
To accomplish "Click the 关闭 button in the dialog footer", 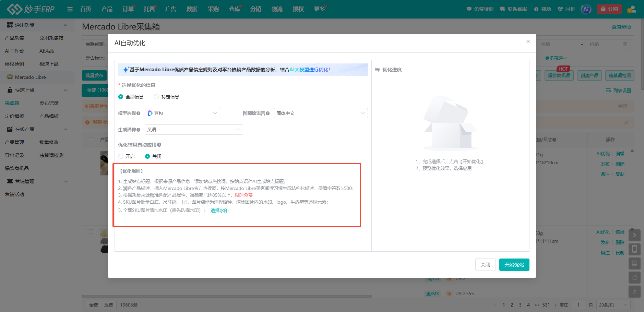I will (x=486, y=265).
